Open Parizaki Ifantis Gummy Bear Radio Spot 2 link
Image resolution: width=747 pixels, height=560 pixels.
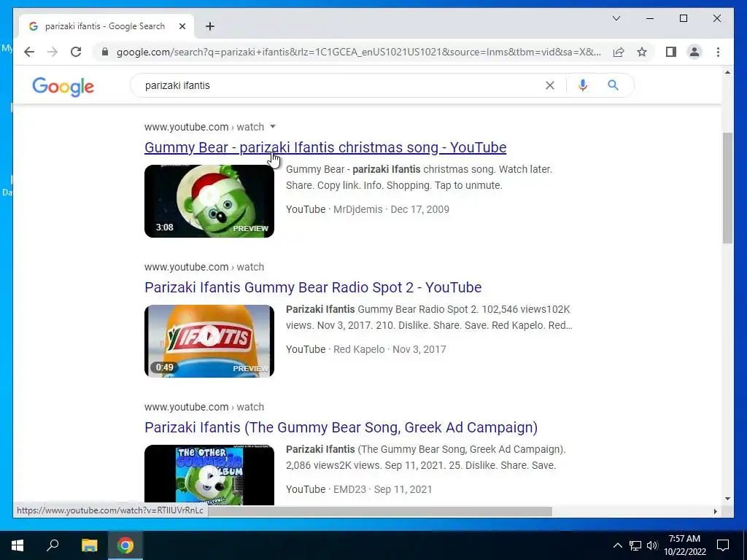pyautogui.click(x=313, y=287)
